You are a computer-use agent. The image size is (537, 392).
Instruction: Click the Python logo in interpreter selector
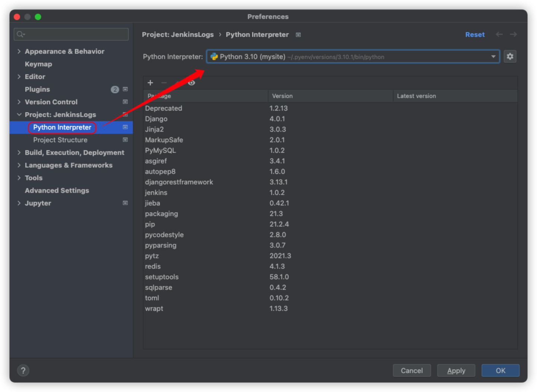214,57
